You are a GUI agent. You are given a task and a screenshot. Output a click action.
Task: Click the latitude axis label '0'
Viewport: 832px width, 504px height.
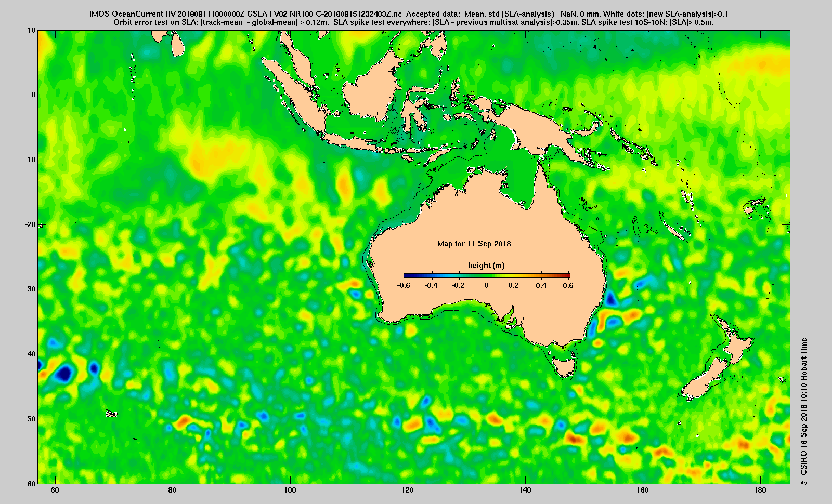pyautogui.click(x=34, y=95)
